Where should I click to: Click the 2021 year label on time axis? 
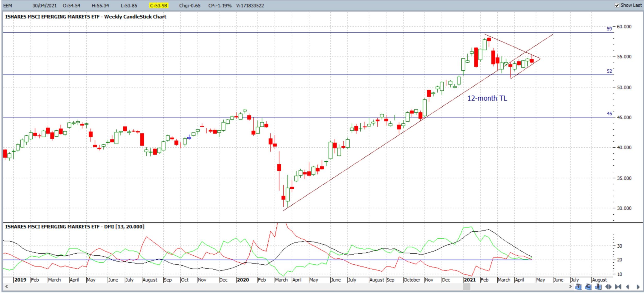(x=469, y=280)
